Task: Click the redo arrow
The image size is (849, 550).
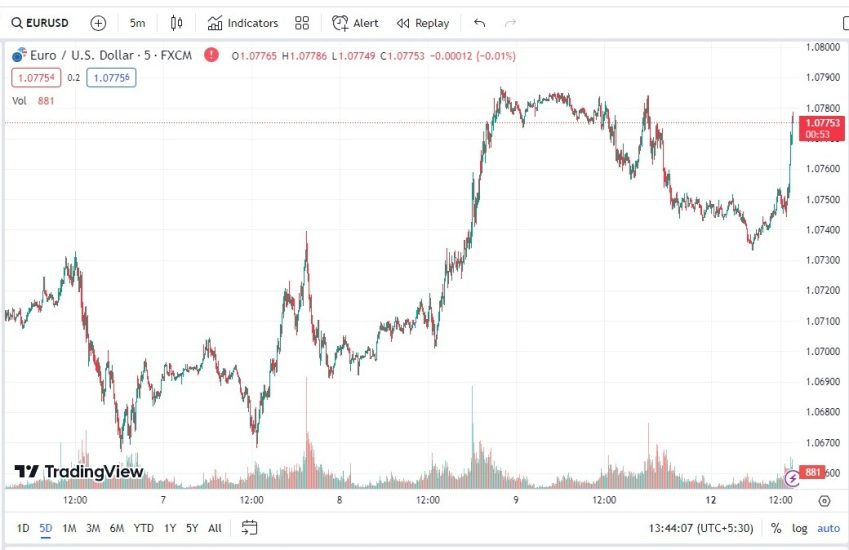Action: [511, 23]
